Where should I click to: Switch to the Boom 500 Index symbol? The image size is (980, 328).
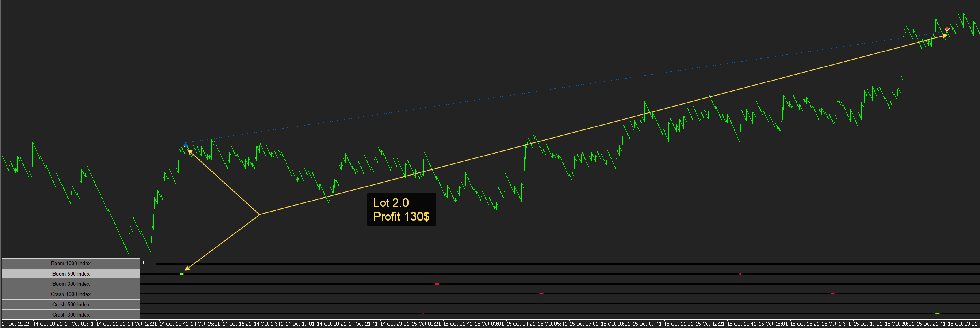click(x=71, y=274)
